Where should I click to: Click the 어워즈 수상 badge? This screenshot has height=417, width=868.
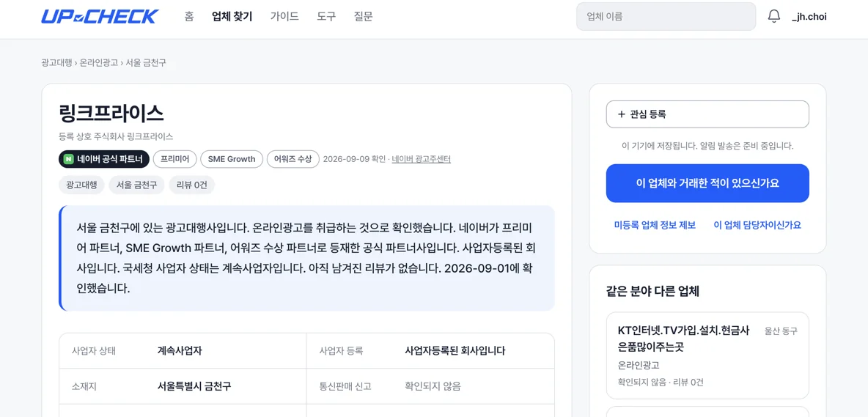293,159
